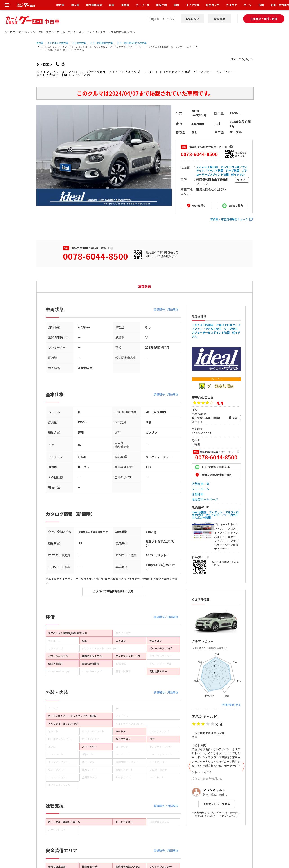Open 販売店ホームページ link
The width and height of the screenshot is (289, 868).
(x=205, y=499)
